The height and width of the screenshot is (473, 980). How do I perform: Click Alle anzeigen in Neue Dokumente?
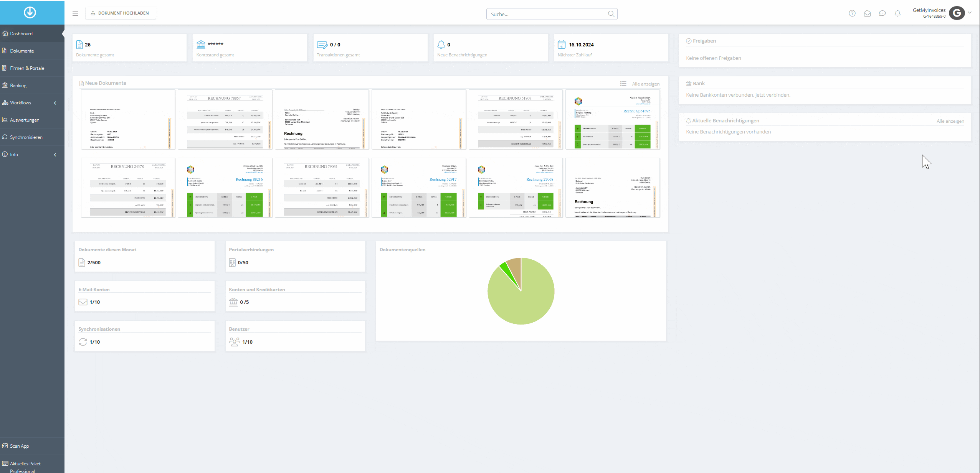coord(646,84)
